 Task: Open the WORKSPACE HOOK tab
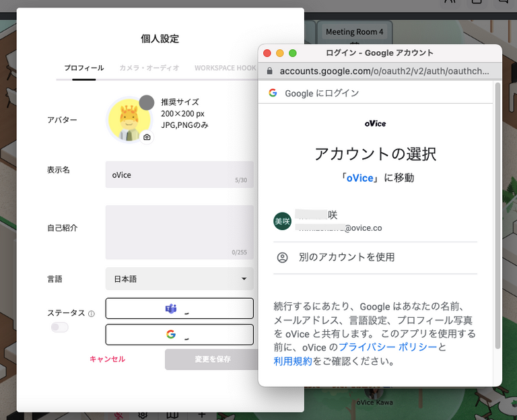click(x=226, y=68)
